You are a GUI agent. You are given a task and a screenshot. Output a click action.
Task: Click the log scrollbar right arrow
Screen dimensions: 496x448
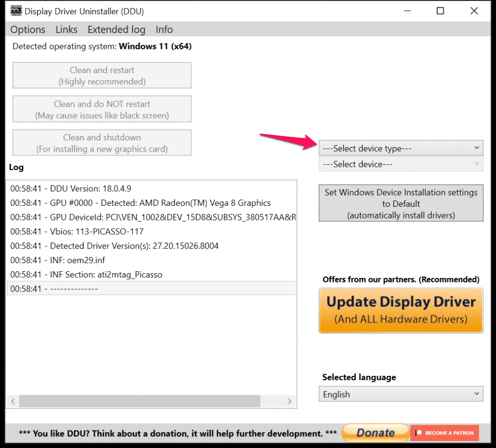[x=290, y=401]
